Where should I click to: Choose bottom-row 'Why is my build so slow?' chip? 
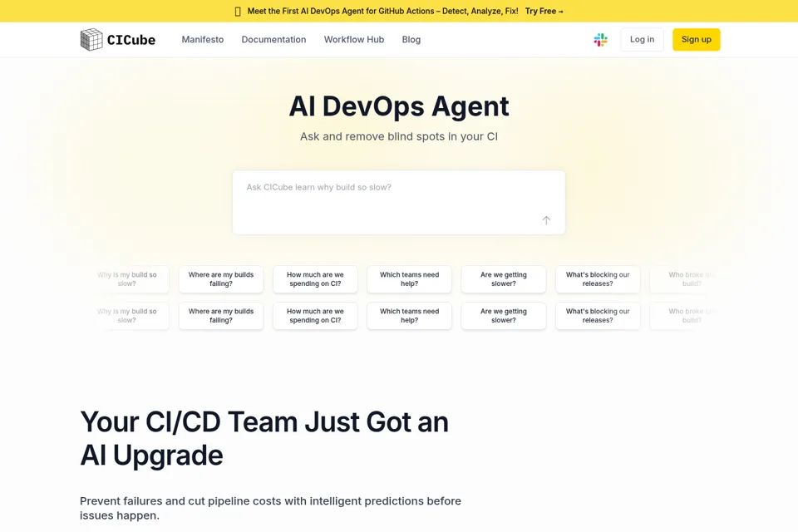coord(126,316)
